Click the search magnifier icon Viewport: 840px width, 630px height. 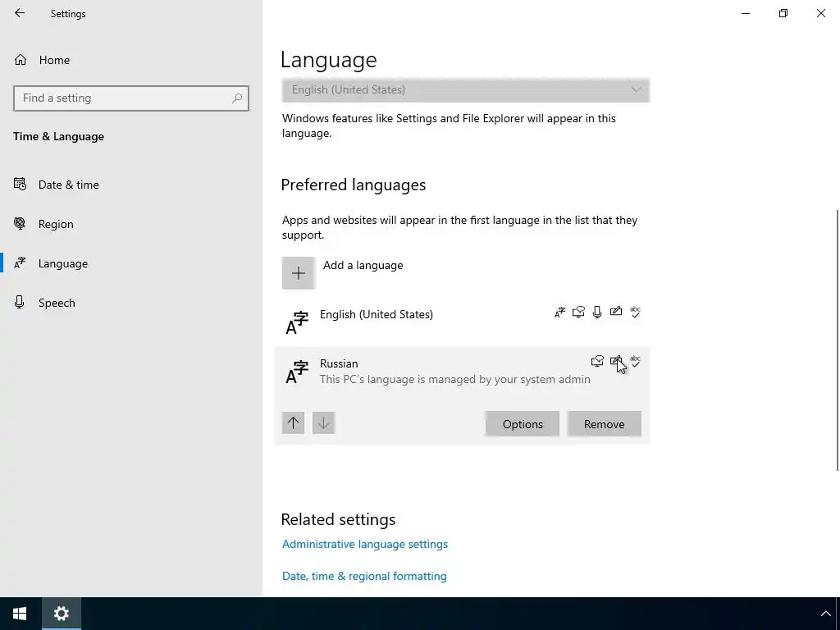pos(237,98)
